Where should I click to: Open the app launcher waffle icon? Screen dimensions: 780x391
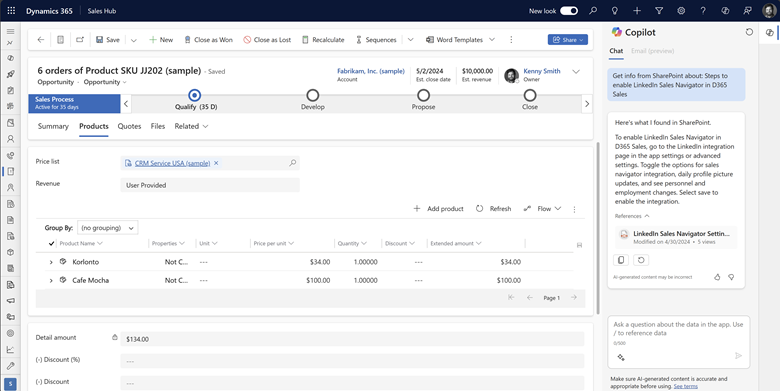tap(11, 10)
